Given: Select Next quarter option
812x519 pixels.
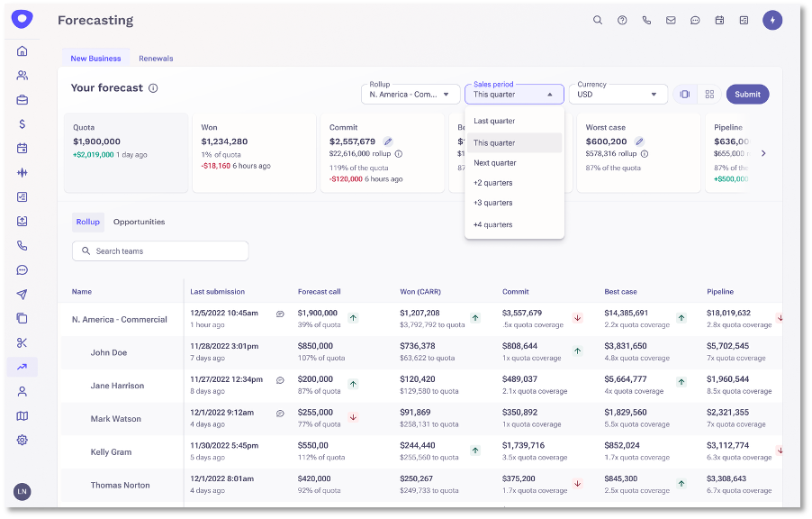Looking at the screenshot, I should click(514, 163).
